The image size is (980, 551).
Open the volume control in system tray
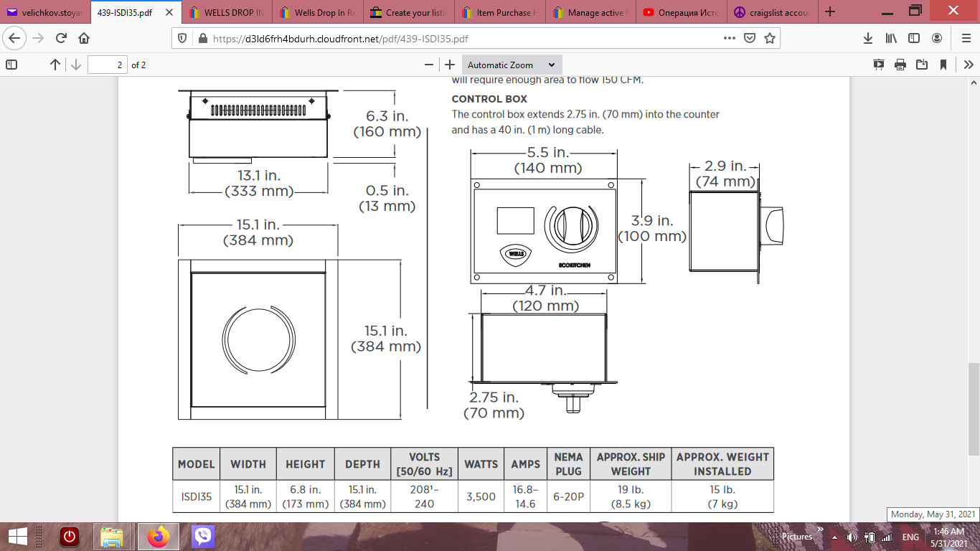(x=852, y=537)
